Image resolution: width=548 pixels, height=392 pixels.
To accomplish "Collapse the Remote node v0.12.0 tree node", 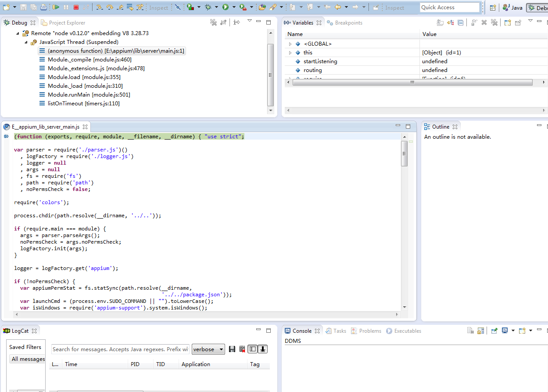I will (18, 33).
